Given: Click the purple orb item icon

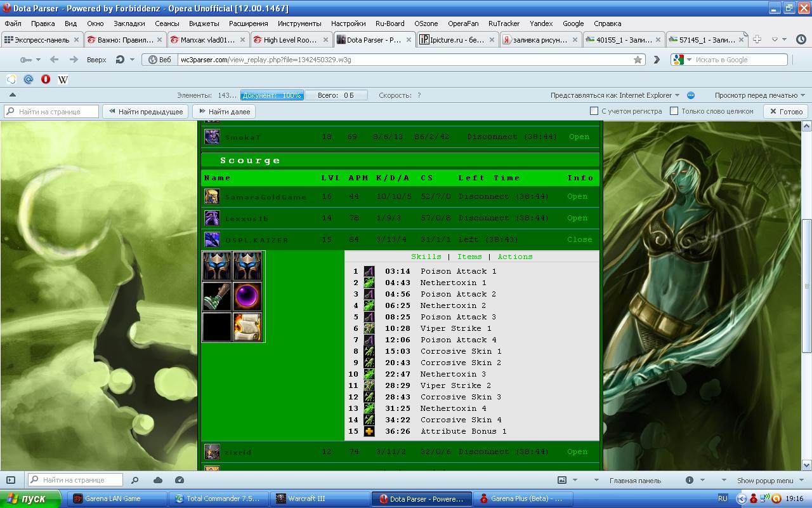Looking at the screenshot, I should [248, 297].
